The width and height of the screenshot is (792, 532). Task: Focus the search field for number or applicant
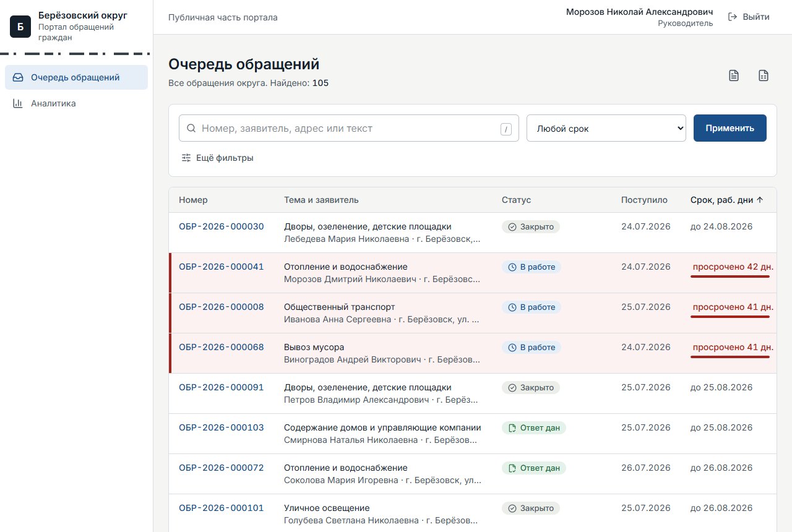click(x=349, y=128)
